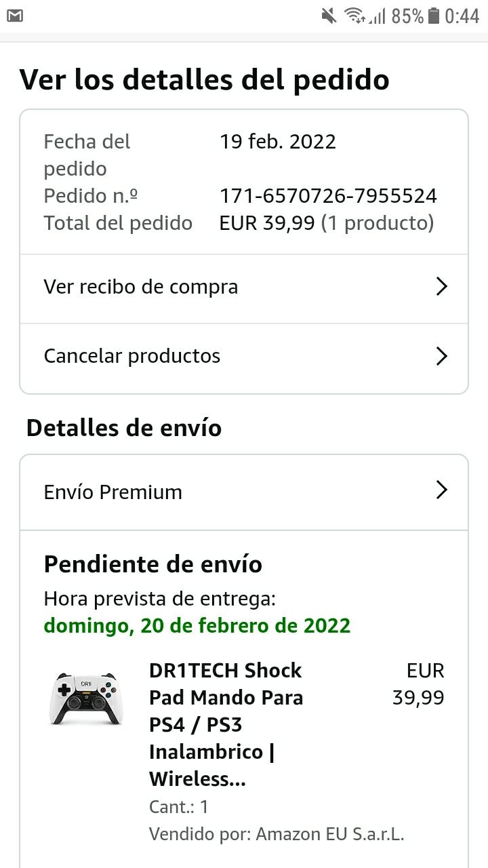Tap the Vendido por Amazon EU S.a.r.L. text
Screen dimensions: 488x868
click(x=277, y=834)
